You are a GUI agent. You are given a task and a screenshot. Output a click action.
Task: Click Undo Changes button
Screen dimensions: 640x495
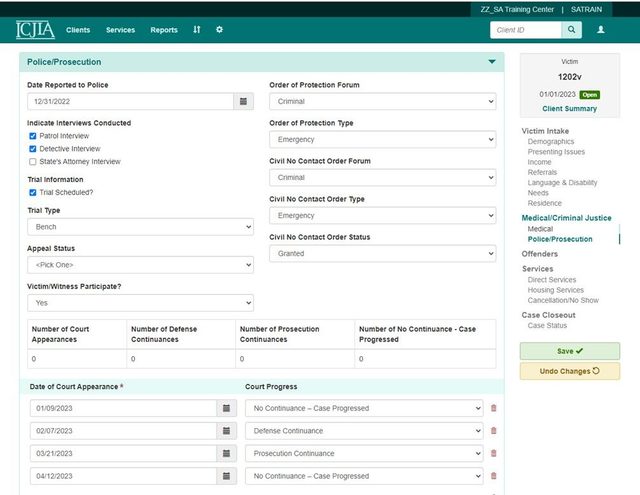[x=570, y=371]
